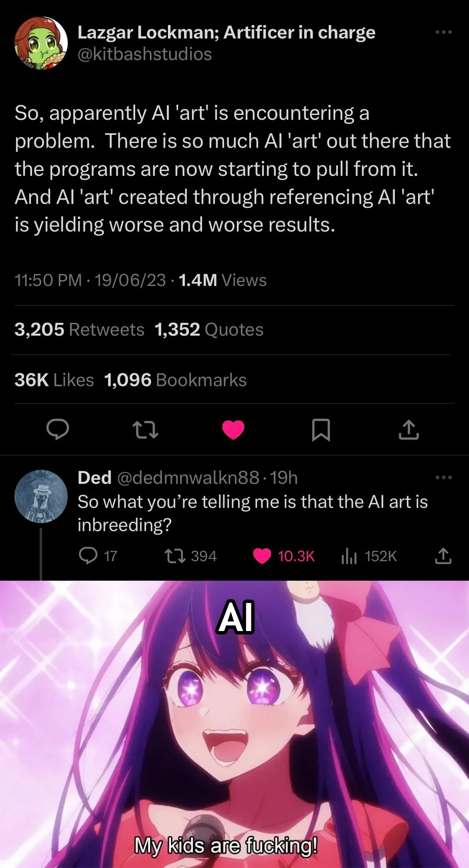Reply to Ded's comment with 17 replies
Screen dimensions: 469x868
coord(98,556)
